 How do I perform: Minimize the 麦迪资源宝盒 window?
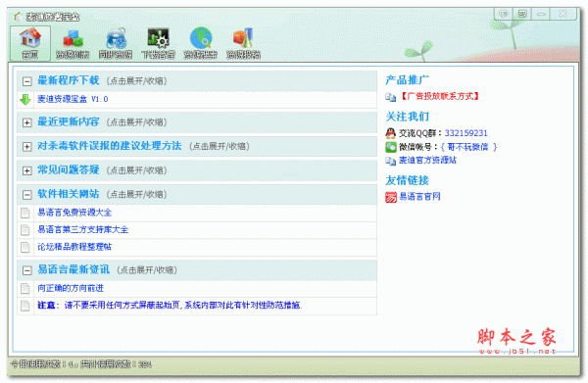pyautogui.click(x=541, y=15)
